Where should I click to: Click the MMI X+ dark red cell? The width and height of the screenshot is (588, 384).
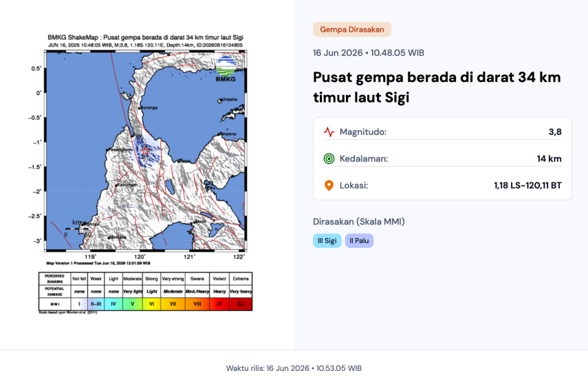241,304
